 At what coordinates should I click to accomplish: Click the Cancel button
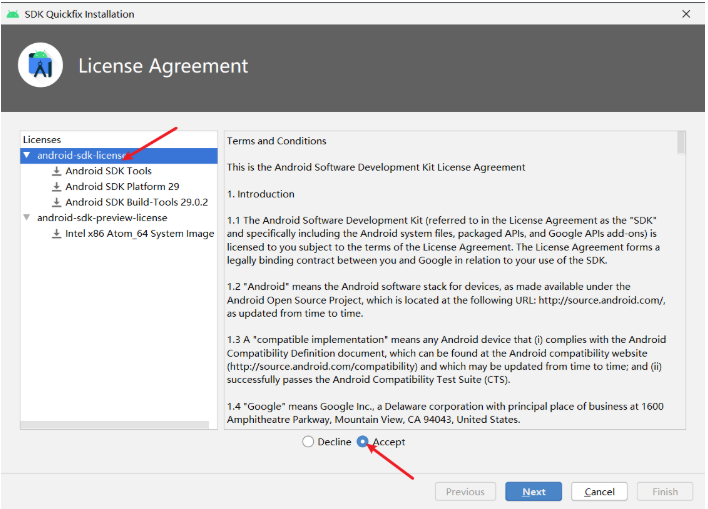(x=599, y=491)
